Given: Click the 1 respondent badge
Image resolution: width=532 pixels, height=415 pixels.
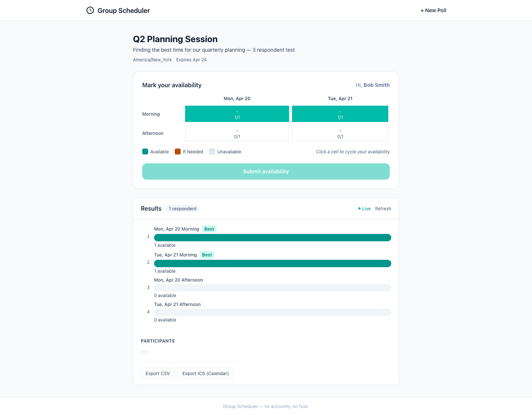Looking at the screenshot, I should point(183,209).
